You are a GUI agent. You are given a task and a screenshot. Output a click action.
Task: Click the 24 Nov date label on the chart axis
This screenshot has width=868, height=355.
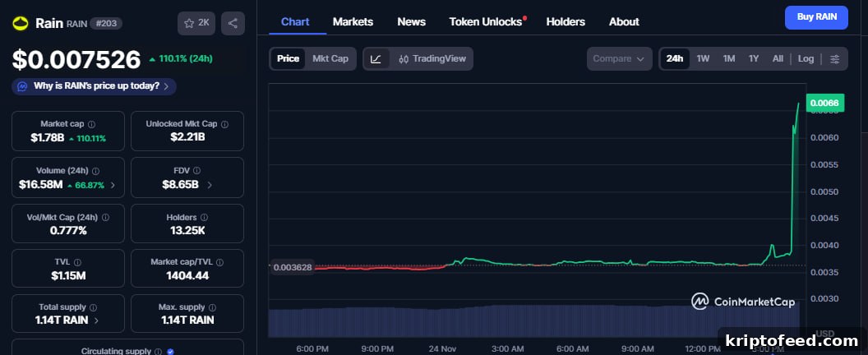tap(441, 349)
